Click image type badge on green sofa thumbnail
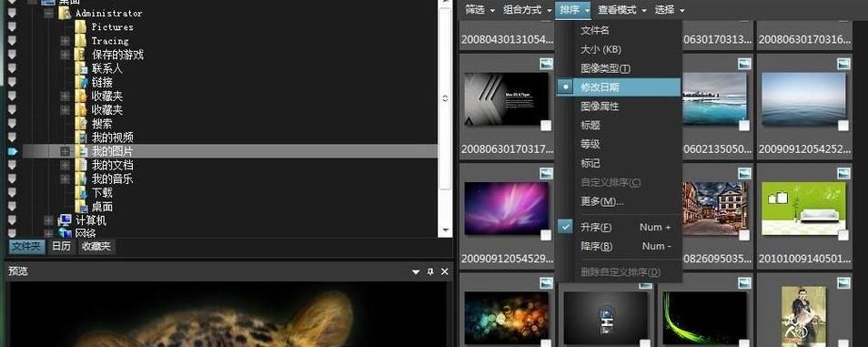The height and width of the screenshot is (347, 868). [x=843, y=173]
